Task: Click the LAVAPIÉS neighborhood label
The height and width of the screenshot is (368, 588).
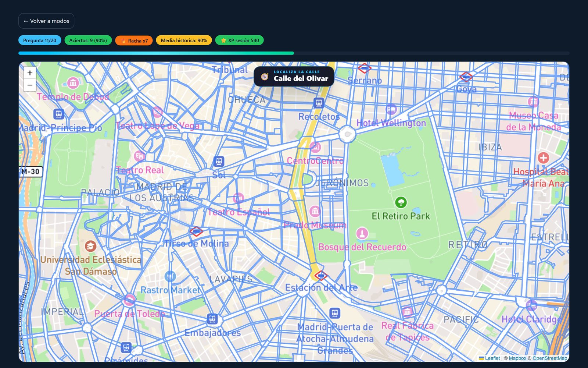Action: point(231,279)
